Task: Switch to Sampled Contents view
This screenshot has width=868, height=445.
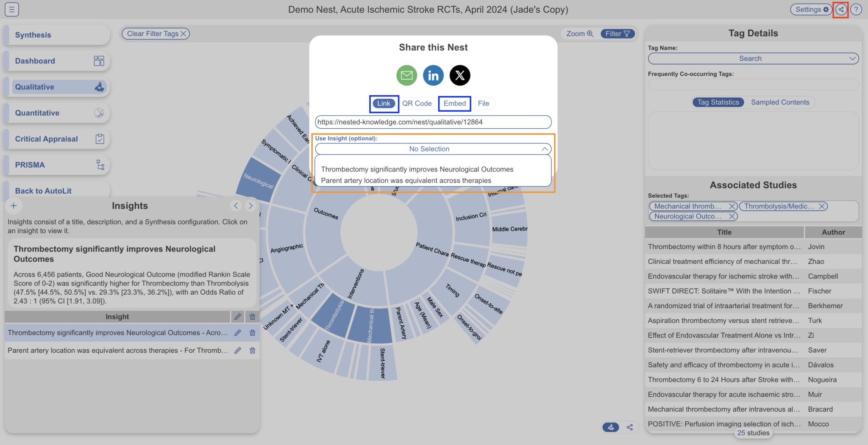Action: point(780,102)
